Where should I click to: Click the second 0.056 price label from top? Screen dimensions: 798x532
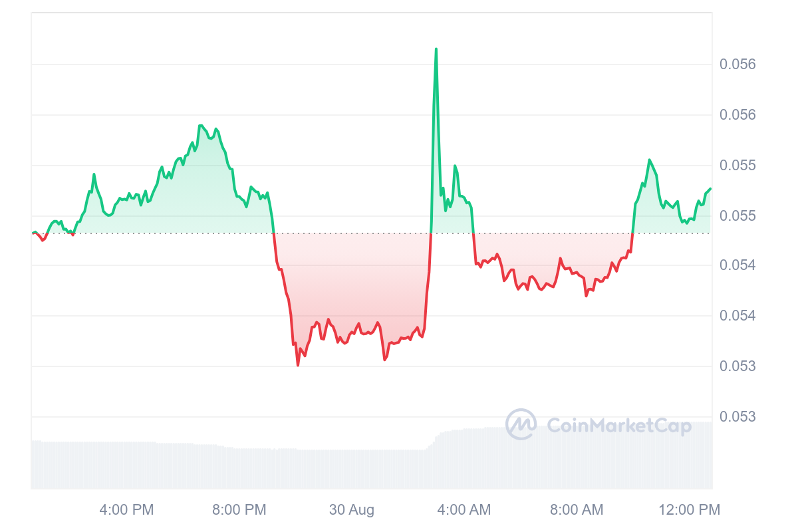[x=737, y=115]
